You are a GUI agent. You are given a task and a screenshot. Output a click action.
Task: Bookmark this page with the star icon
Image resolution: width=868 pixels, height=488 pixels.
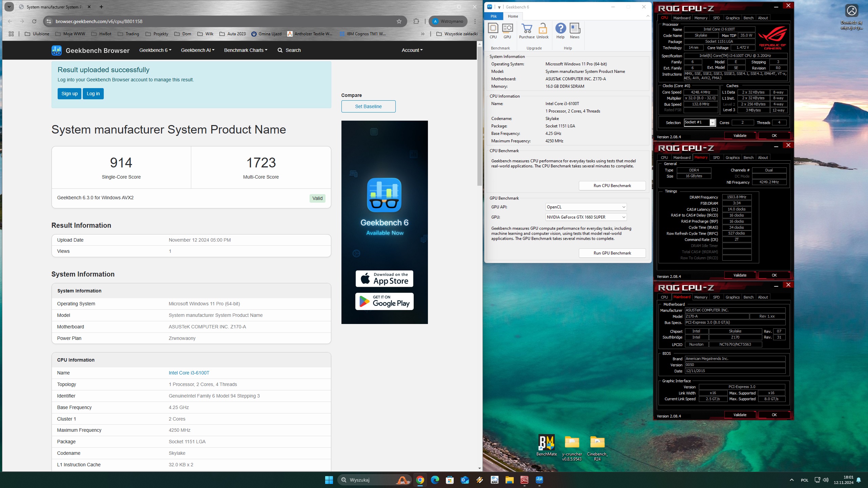pyautogui.click(x=399, y=21)
